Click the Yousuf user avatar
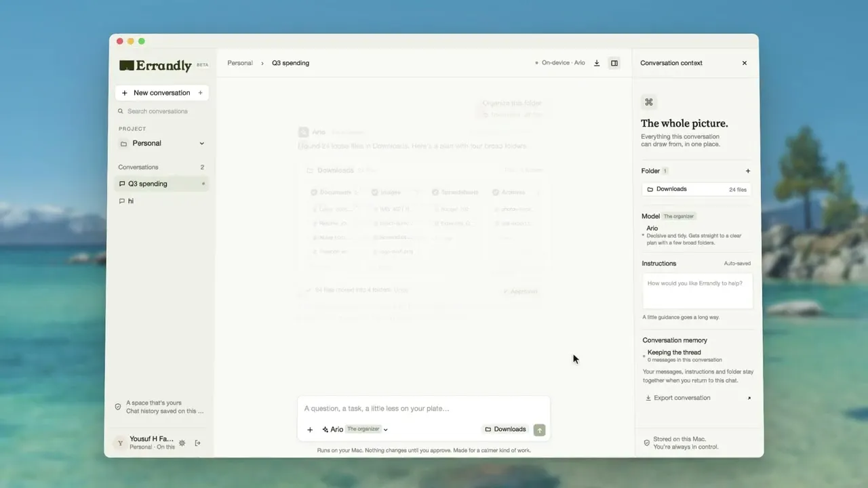Screen dimensions: 868x488 tap(120, 443)
